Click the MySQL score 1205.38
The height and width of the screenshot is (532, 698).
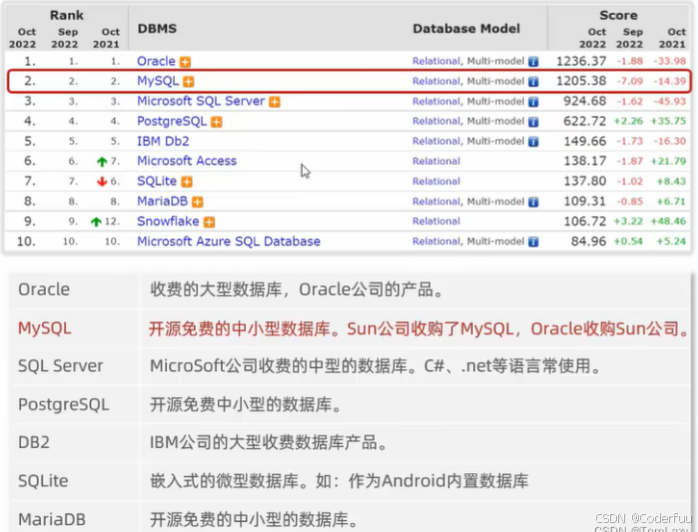click(581, 81)
